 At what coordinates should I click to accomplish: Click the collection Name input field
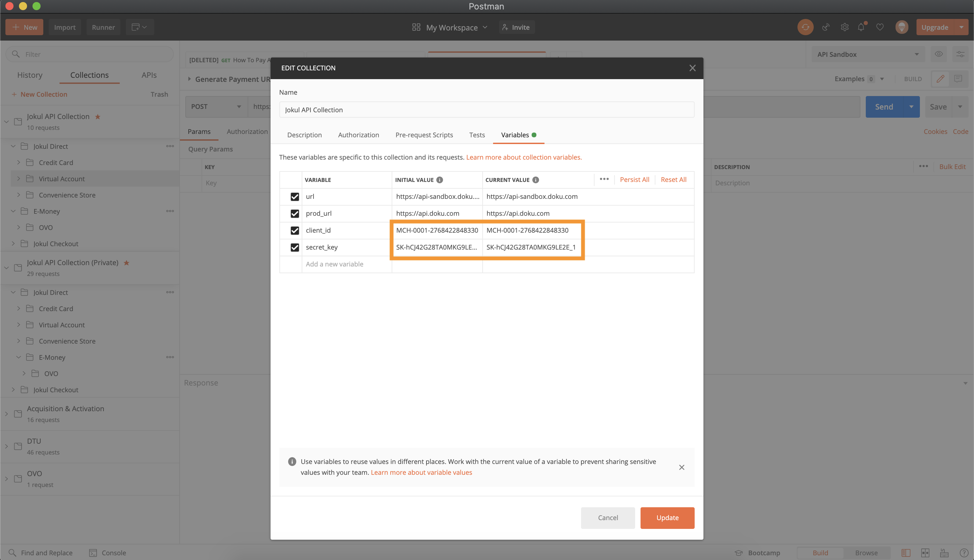[486, 110]
